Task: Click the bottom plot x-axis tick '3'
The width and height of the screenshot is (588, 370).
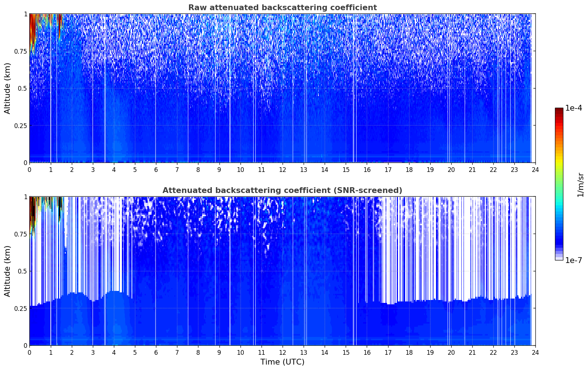Action: point(92,352)
